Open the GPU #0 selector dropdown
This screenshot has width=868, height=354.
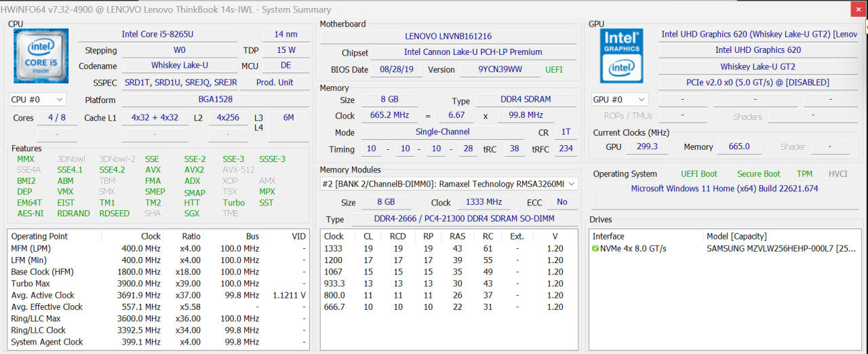(x=619, y=100)
